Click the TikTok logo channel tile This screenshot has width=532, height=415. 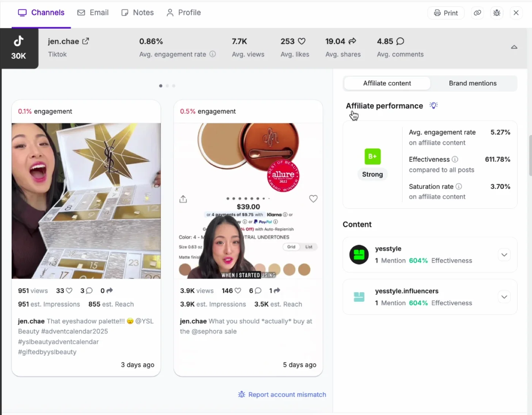tap(19, 48)
